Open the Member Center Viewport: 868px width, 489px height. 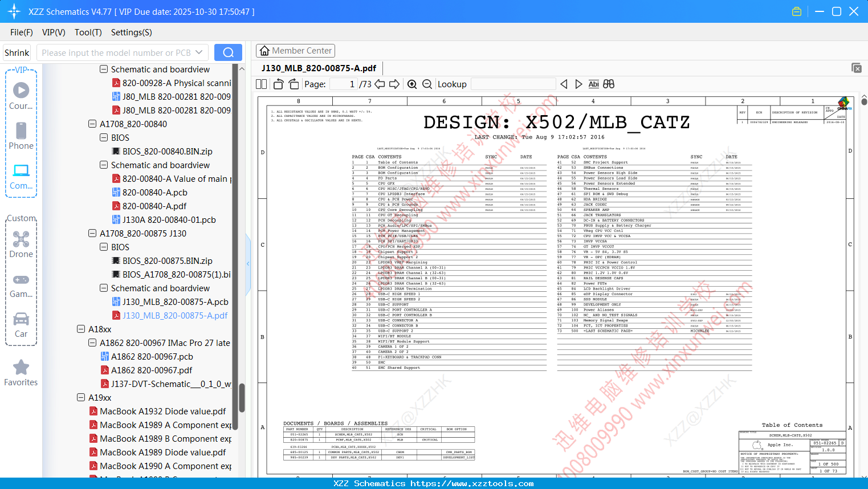pyautogui.click(x=295, y=51)
